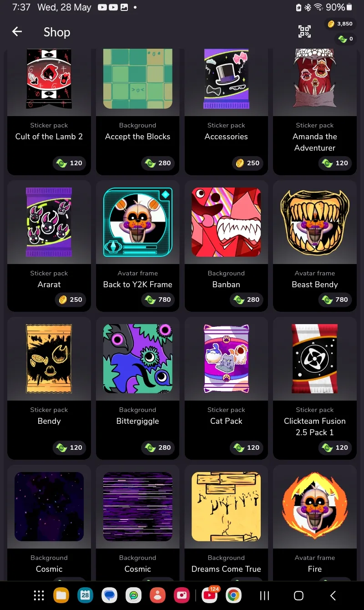Tap the back arrow in Shop header
The image size is (364, 610).
click(x=17, y=32)
